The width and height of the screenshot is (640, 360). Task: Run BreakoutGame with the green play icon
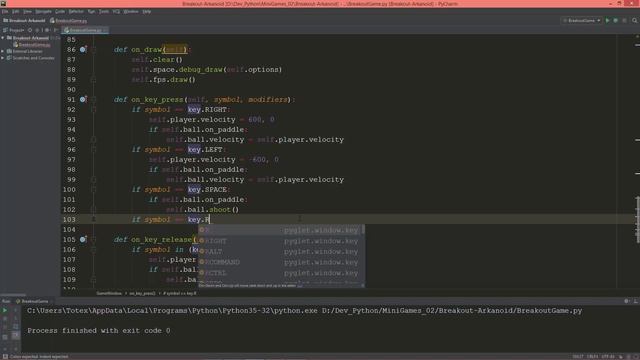coord(607,20)
